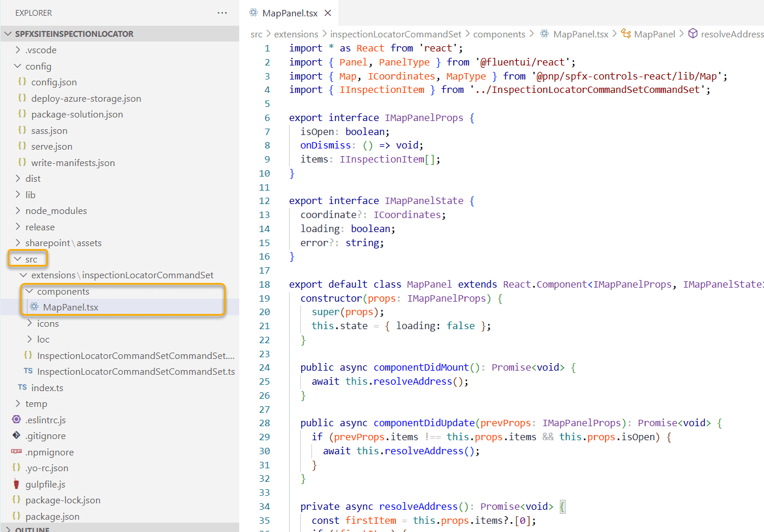Image resolution: width=764 pixels, height=532 pixels.
Task: Click the gulp cup icon beside gulpfile.js
Action: click(16, 484)
